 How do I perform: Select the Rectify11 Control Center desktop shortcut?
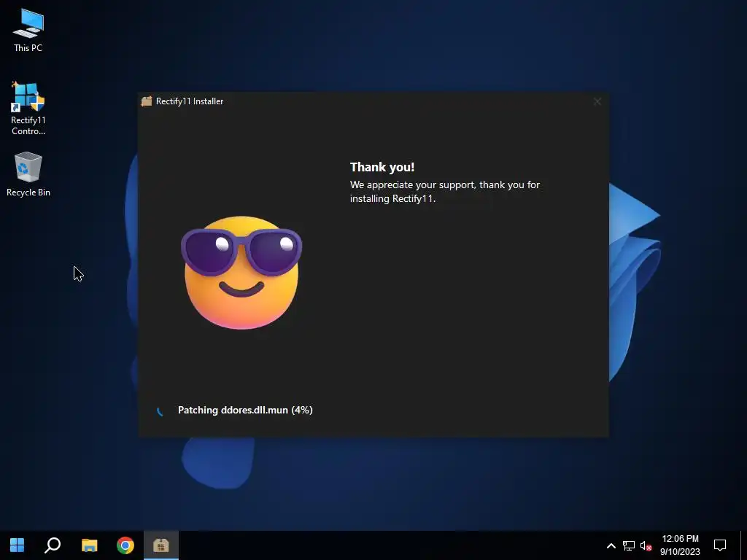click(x=28, y=109)
